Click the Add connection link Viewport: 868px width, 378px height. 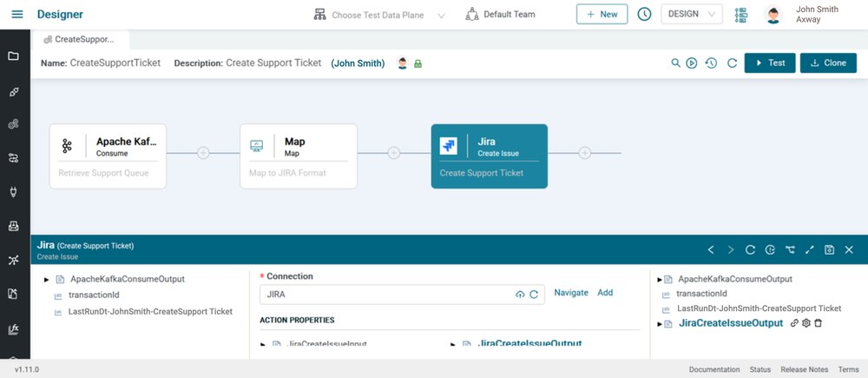click(605, 293)
